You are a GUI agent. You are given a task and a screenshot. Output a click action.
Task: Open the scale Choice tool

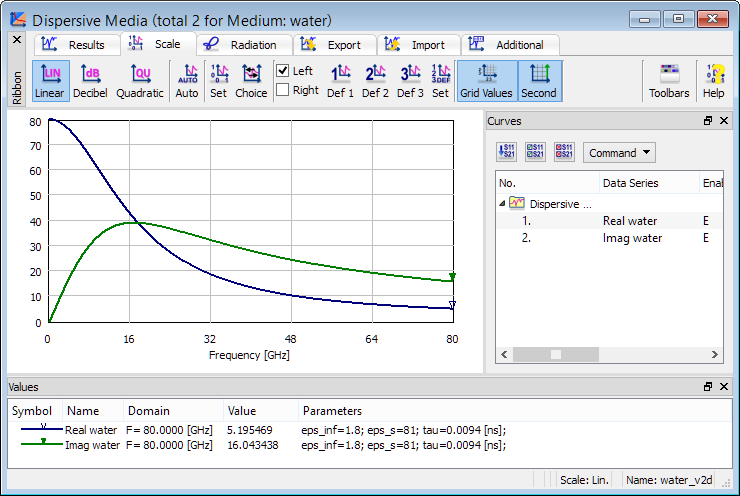click(x=251, y=81)
